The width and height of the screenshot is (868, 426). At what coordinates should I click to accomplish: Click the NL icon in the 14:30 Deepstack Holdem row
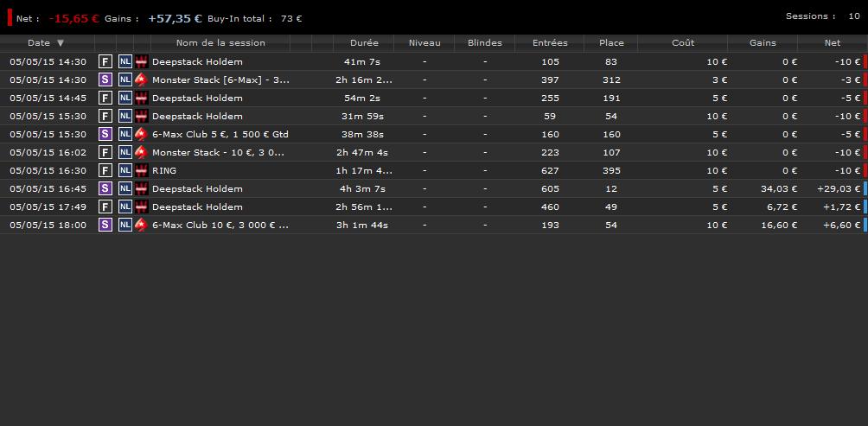pos(125,61)
